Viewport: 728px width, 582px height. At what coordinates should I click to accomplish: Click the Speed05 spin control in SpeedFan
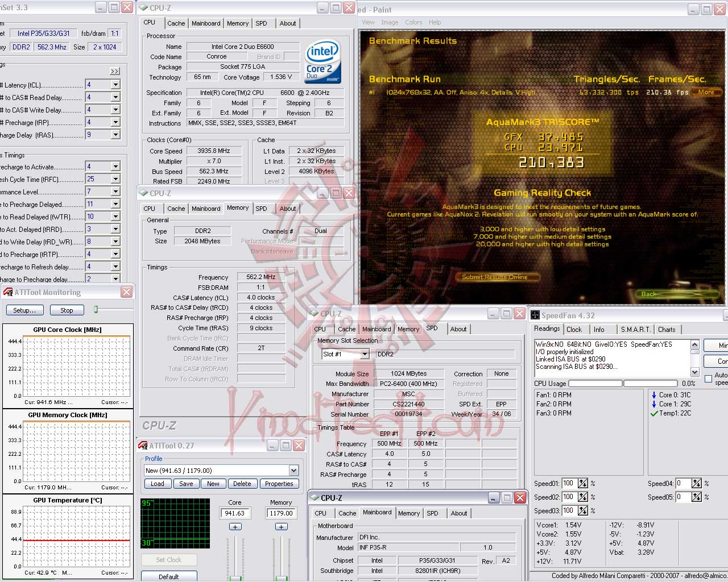tap(697, 497)
